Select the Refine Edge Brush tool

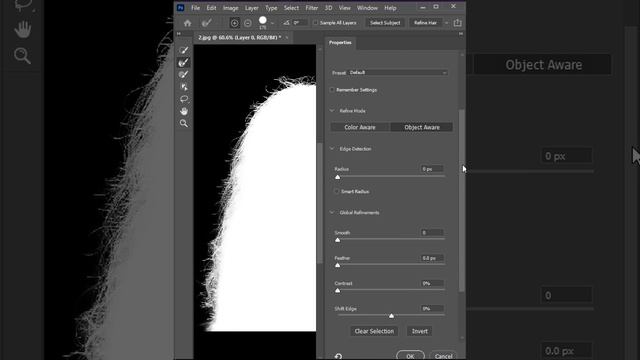[x=184, y=62]
